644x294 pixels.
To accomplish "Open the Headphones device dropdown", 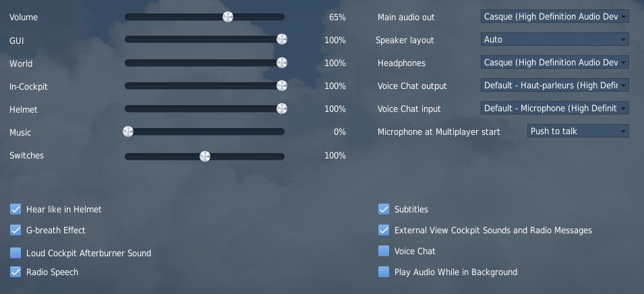I will [554, 63].
